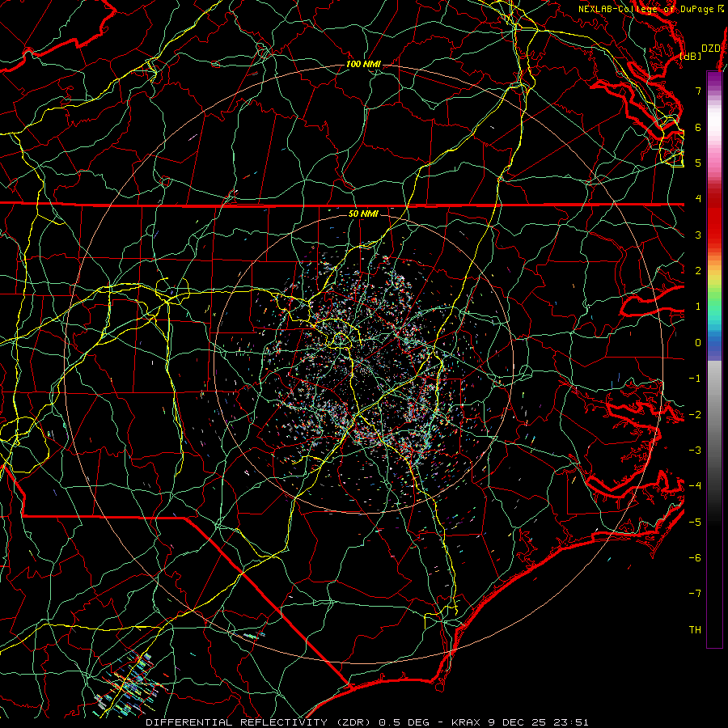This screenshot has height=728, width=728.
Task: Click the -7 dB tick on the color scale
Action: coord(695,594)
